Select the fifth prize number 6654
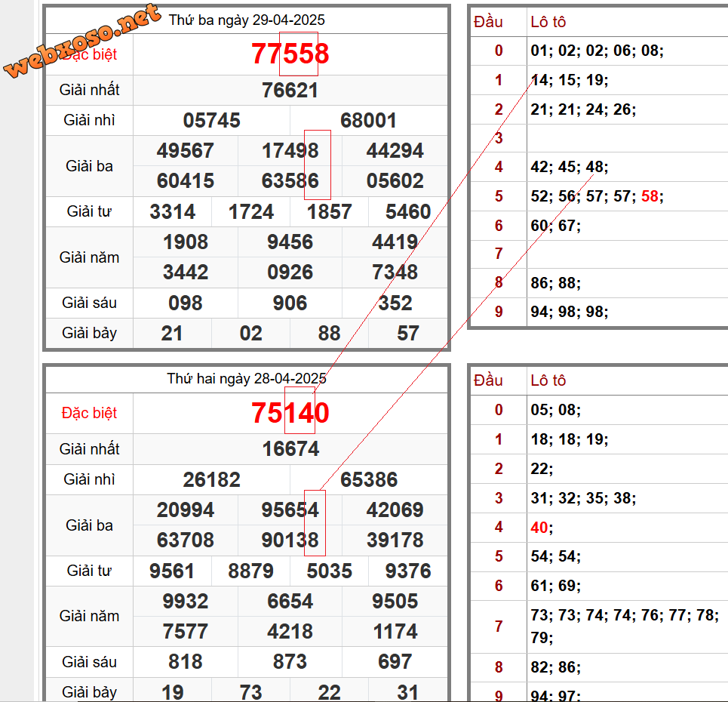The height and width of the screenshot is (702, 728). coord(290,601)
